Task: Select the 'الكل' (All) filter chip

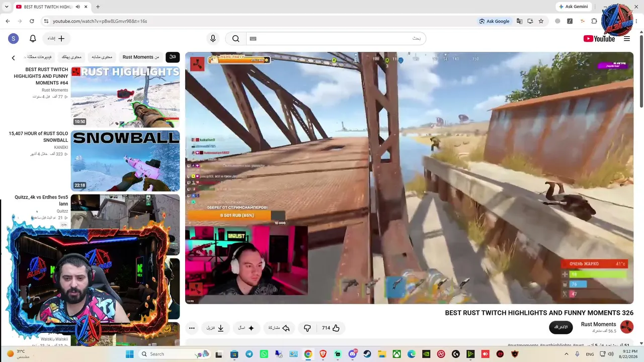Action: pyautogui.click(x=173, y=57)
